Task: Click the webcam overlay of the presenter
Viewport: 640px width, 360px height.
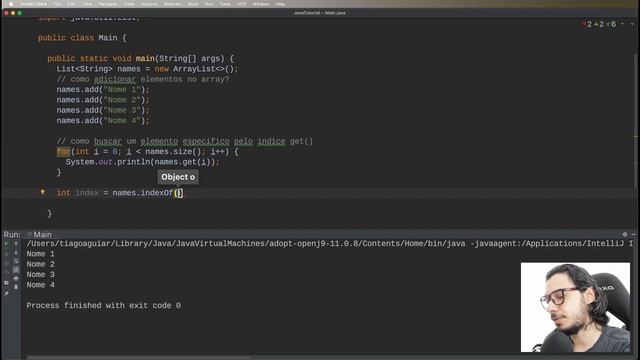Action: click(x=575, y=307)
